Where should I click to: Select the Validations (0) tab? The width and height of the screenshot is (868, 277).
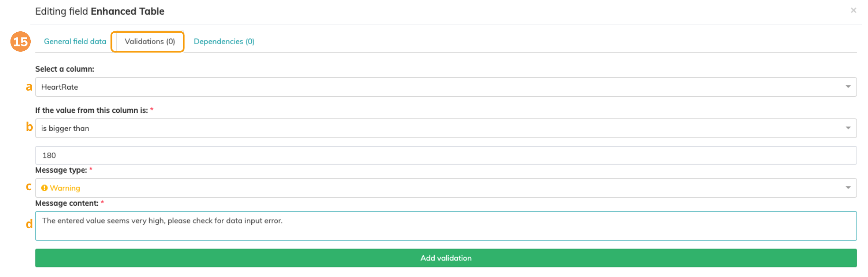coord(149,41)
